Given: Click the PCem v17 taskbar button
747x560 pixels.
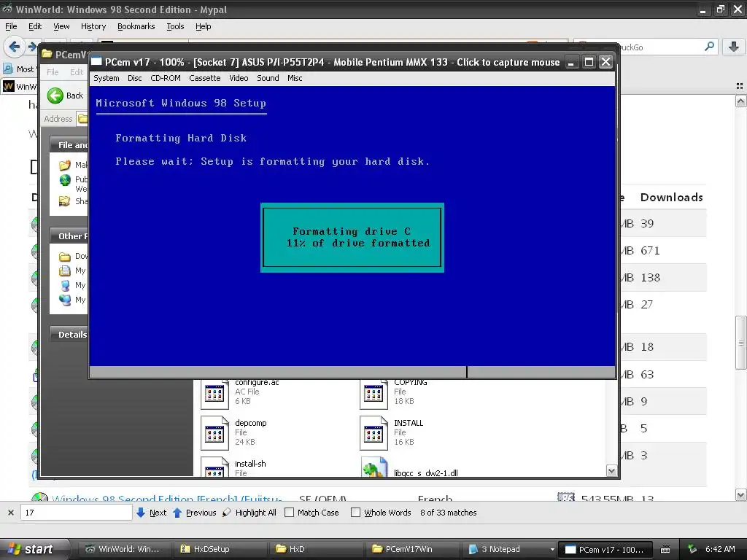Looking at the screenshot, I should click(606, 549).
